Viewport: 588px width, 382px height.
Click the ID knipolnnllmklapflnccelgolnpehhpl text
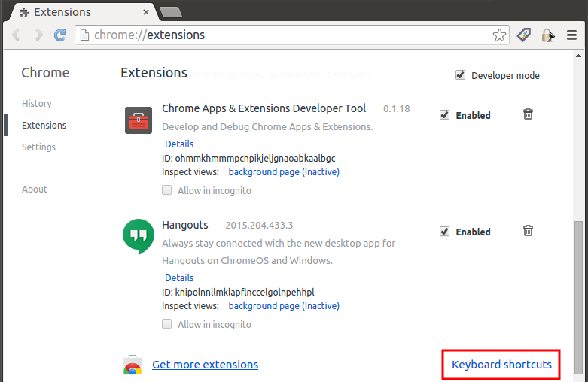pos(238,292)
